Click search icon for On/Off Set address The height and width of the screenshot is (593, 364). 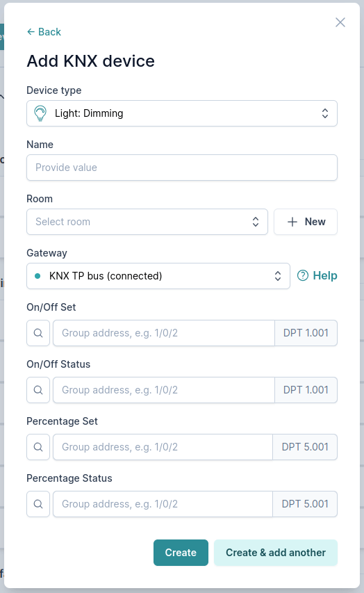pyautogui.click(x=38, y=333)
